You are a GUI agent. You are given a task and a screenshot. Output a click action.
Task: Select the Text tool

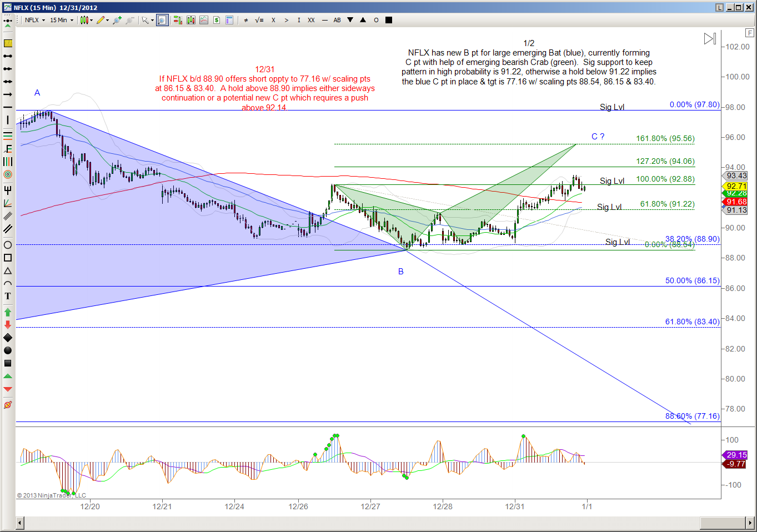8,296
